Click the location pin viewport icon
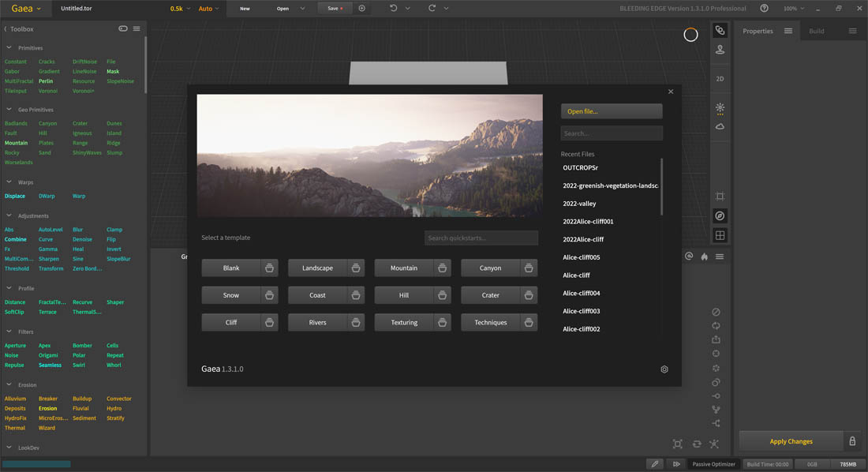This screenshot has width=868, height=472. (x=720, y=50)
